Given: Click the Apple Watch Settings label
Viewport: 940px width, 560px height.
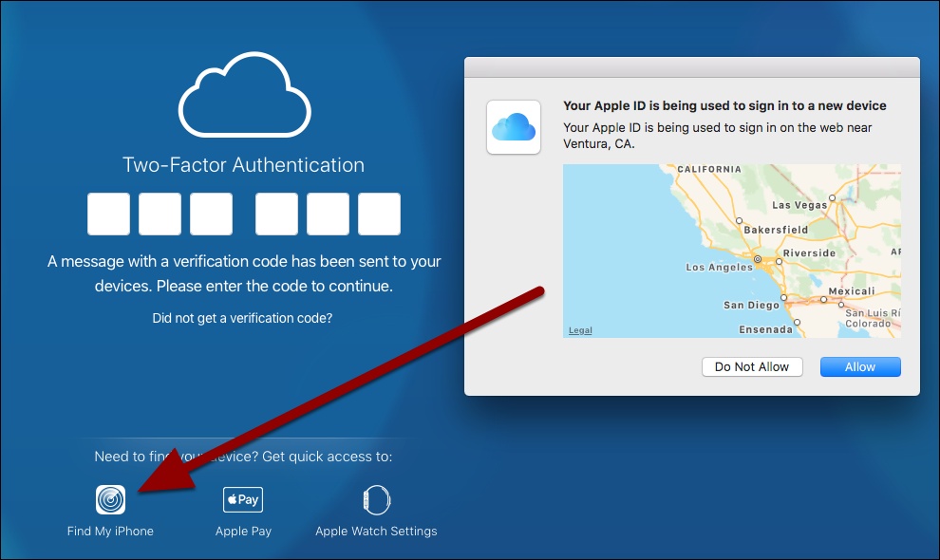Looking at the screenshot, I should click(377, 532).
